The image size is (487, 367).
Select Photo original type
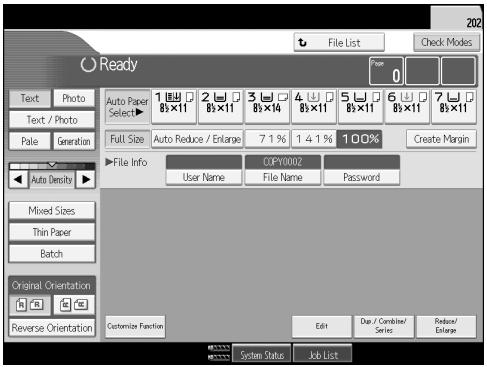74,98
